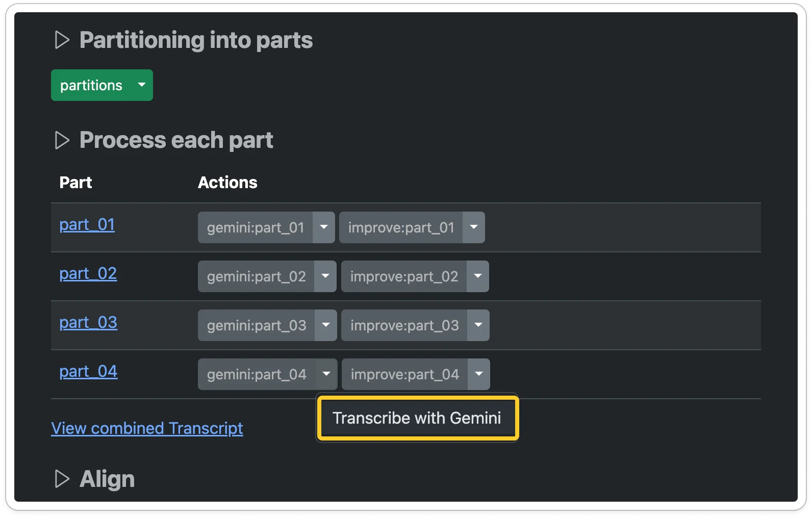Click the green partitions button
Image resolution: width=812 pixels, height=518 pixels.
[x=91, y=85]
